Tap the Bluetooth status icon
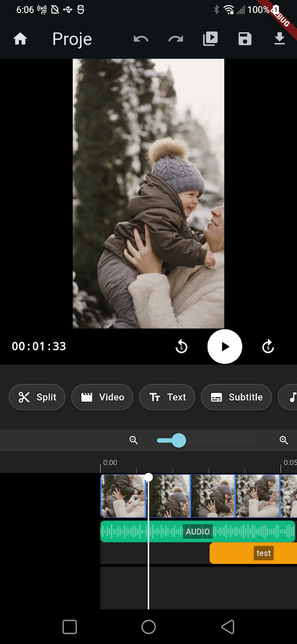The width and height of the screenshot is (297, 644). coord(216,9)
